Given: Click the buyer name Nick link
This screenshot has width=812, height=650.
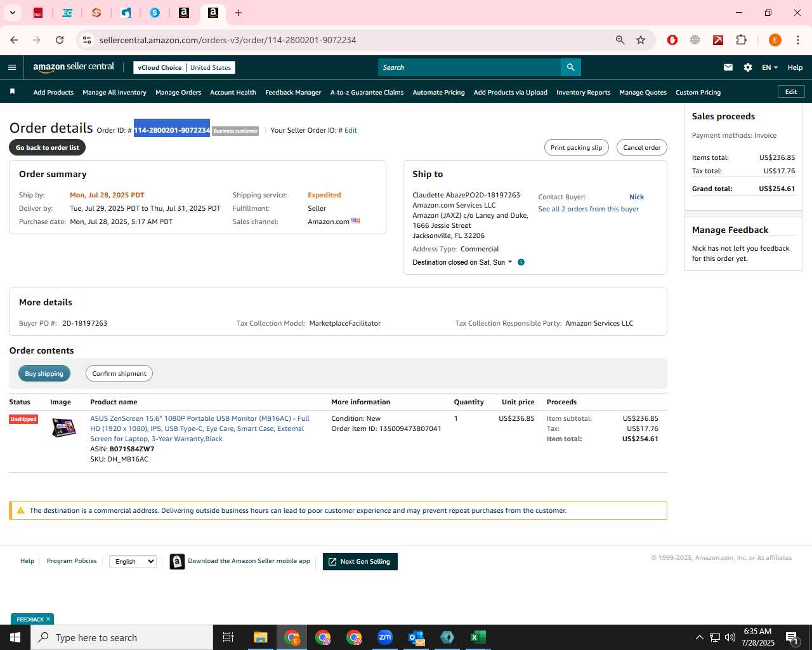Looking at the screenshot, I should (636, 197).
